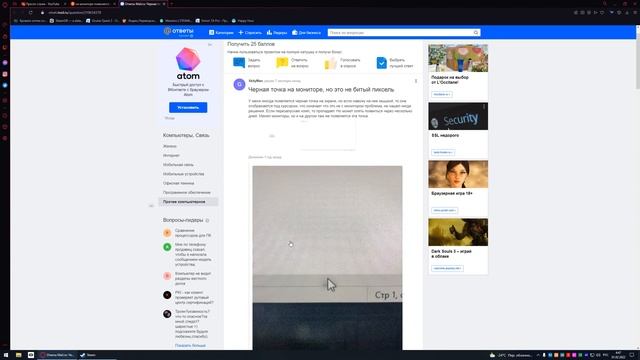Click the thumbs-up 'Голосовать в опросе' icon
The height and width of the screenshot is (360, 640).
(330, 63)
